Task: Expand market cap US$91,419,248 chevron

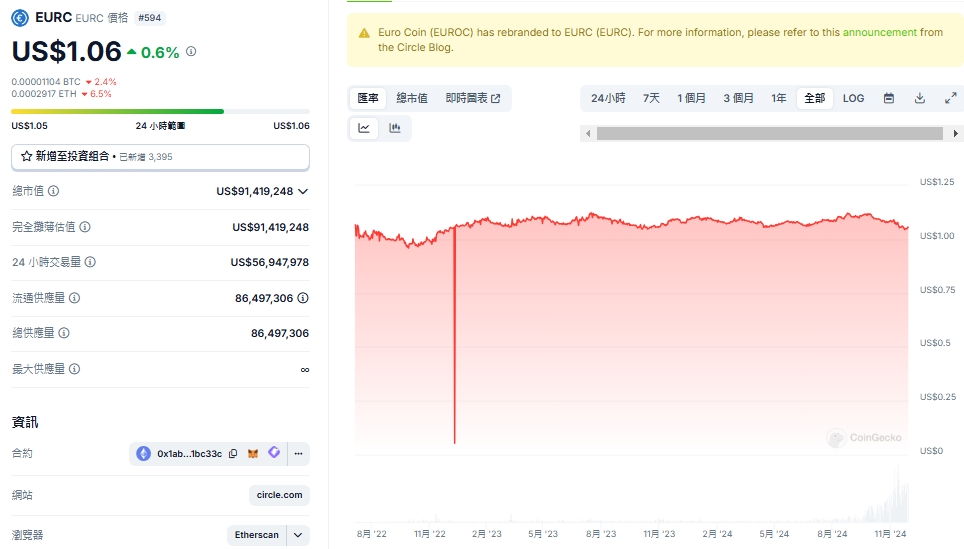Action: (x=303, y=191)
